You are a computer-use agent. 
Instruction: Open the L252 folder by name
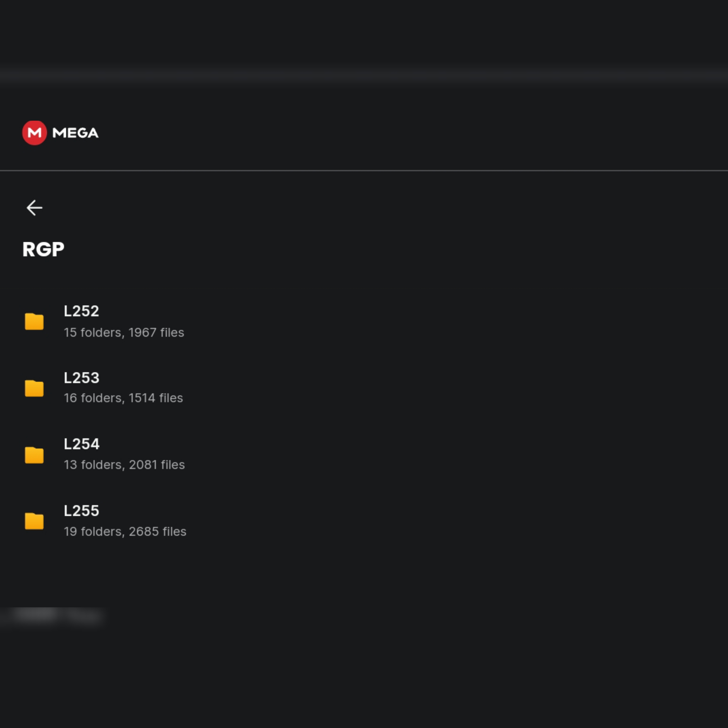pos(81,311)
